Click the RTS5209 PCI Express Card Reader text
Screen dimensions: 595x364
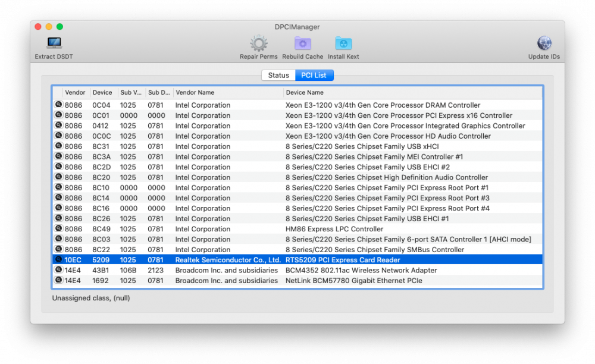pyautogui.click(x=343, y=260)
